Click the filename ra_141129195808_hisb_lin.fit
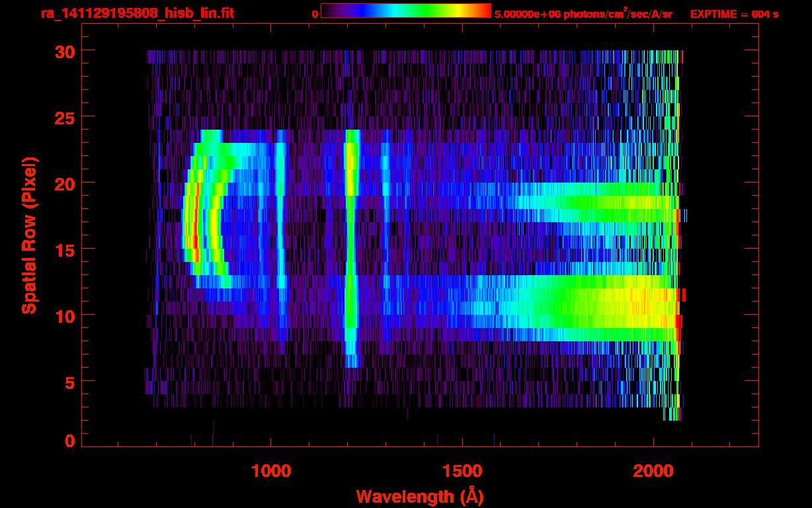The image size is (812, 508). (137, 13)
